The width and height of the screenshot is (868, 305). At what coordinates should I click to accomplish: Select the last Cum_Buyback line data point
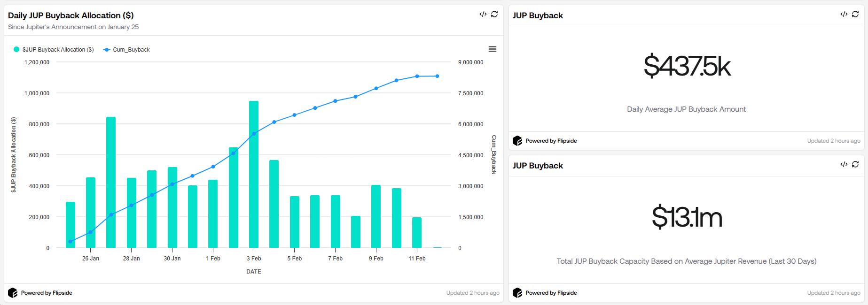(x=437, y=76)
